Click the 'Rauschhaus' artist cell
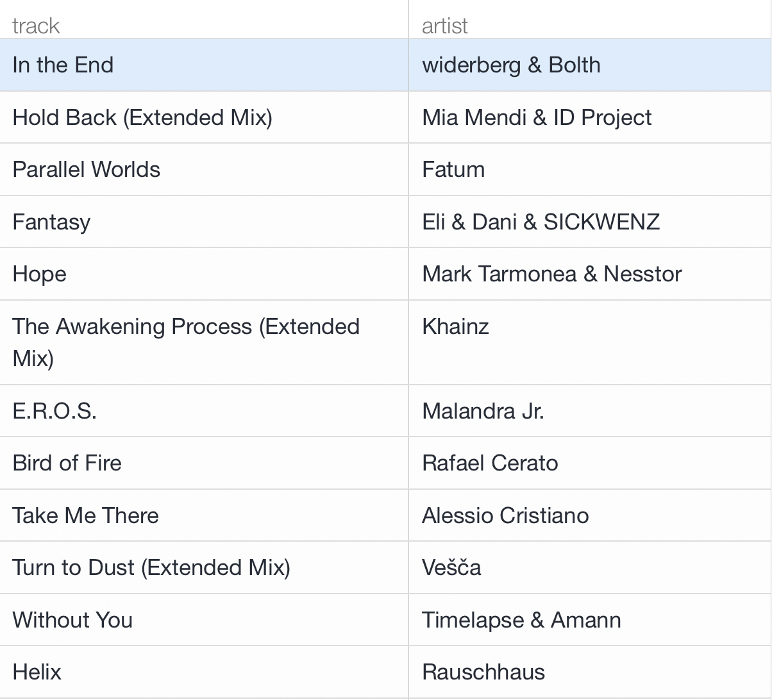The image size is (772, 700). click(483, 672)
